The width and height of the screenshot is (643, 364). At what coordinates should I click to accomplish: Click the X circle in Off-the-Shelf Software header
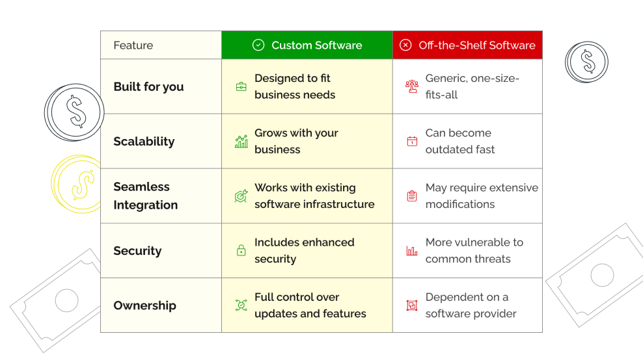405,45
